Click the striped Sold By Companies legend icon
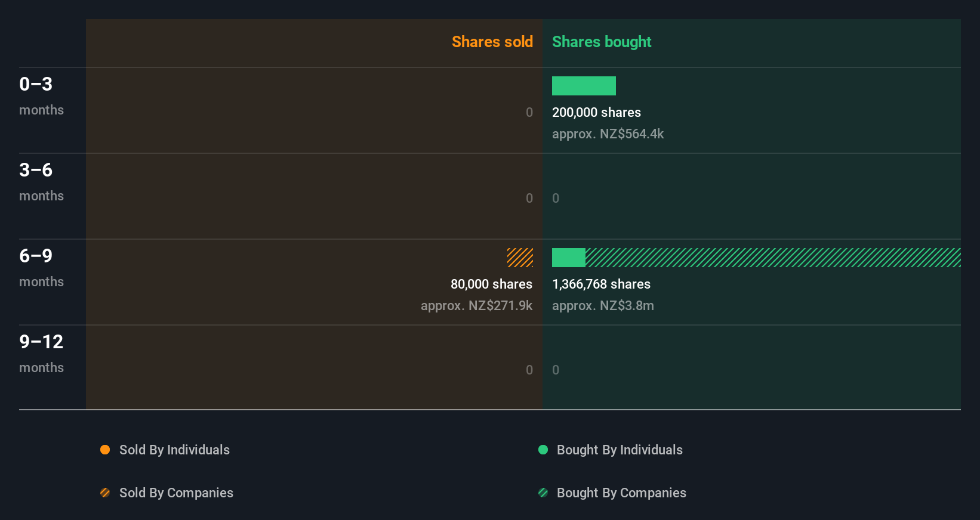 tap(105, 493)
